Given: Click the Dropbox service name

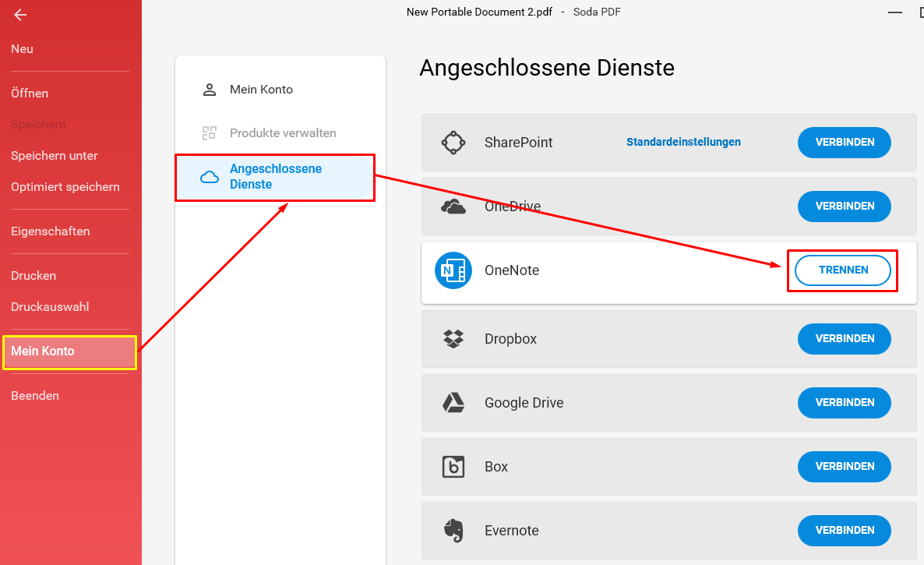Looking at the screenshot, I should [x=510, y=339].
